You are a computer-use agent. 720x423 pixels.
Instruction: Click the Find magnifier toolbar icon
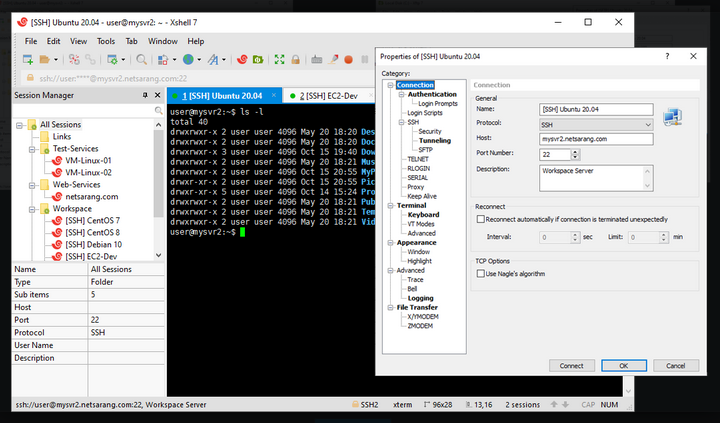[141, 59]
